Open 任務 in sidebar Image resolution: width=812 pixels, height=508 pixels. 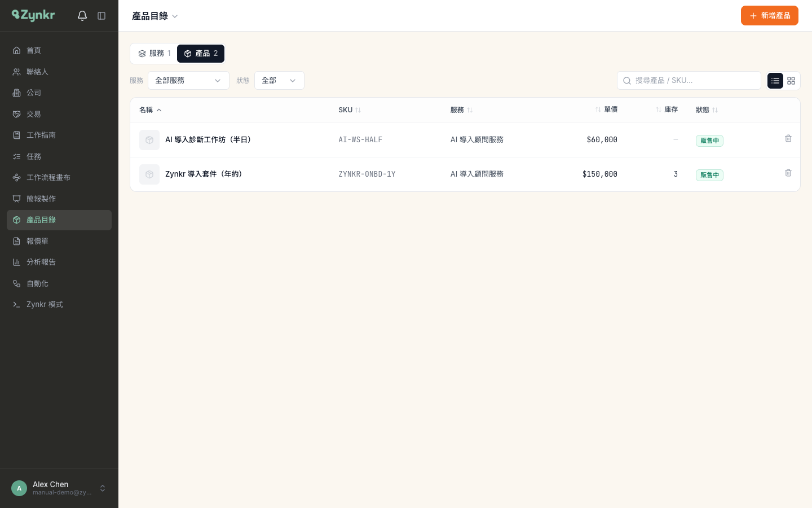click(x=59, y=156)
